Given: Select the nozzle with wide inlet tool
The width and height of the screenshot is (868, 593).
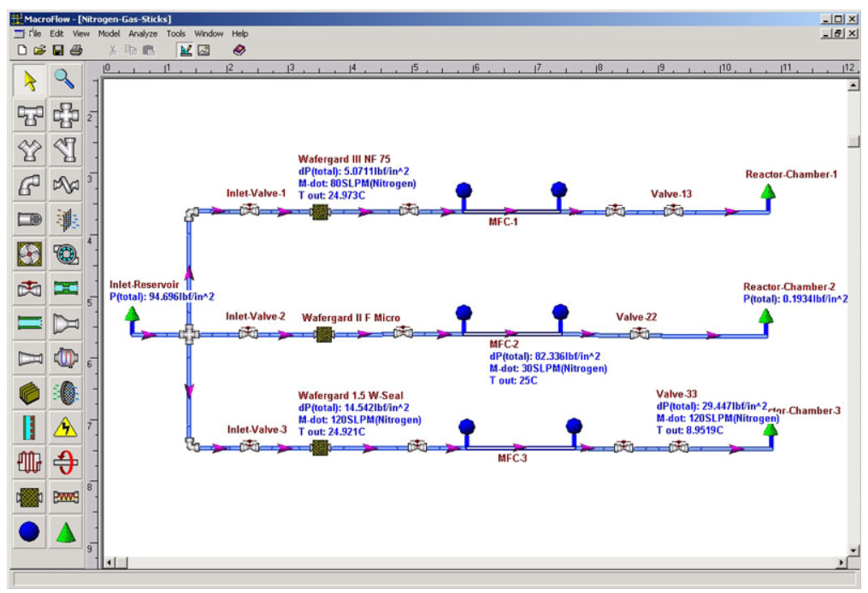Looking at the screenshot, I should click(65, 324).
